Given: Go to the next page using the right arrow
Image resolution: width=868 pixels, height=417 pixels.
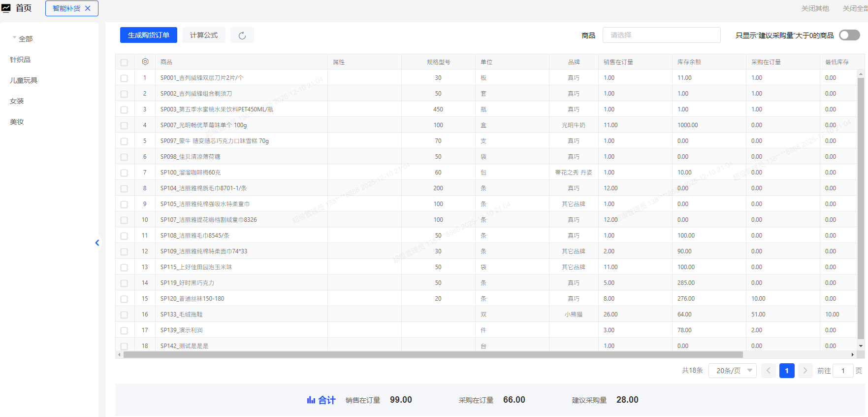Looking at the screenshot, I should tap(805, 371).
